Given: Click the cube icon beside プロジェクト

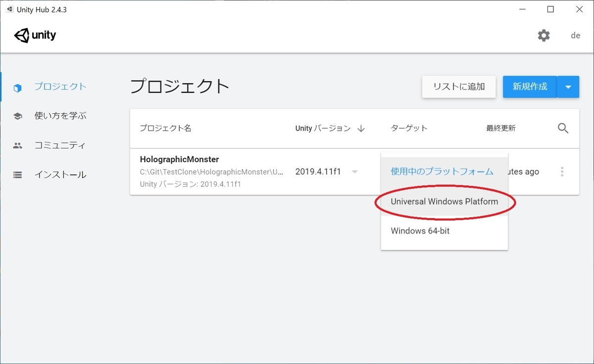Looking at the screenshot, I should 18,88.
